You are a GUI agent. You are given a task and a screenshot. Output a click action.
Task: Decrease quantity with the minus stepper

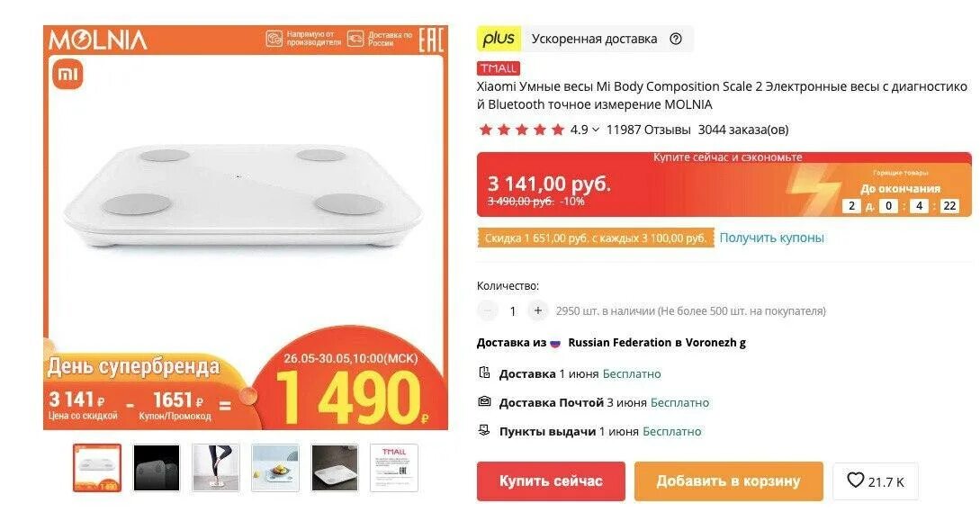tap(488, 310)
